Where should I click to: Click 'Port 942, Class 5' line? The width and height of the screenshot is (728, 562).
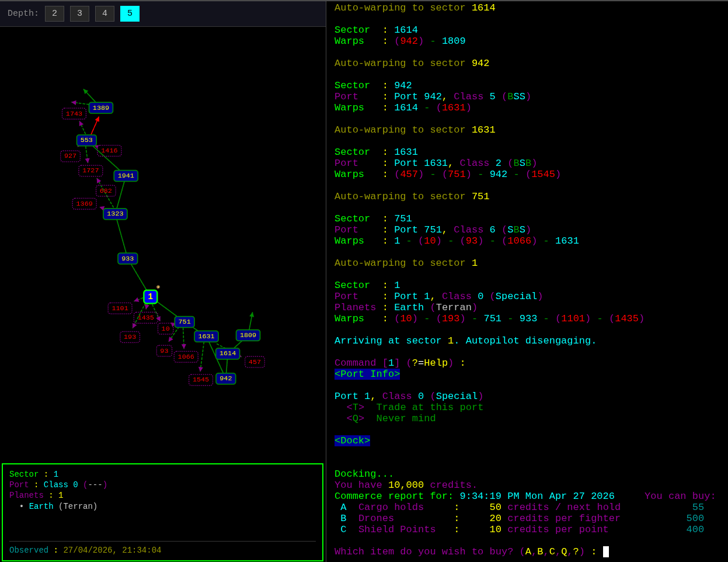[433, 97]
